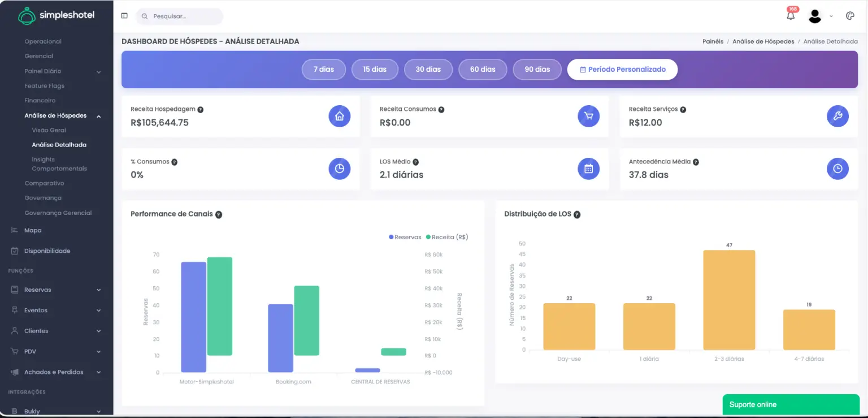Open Suporte online chat
Viewport: 868px width, 418px height.
(x=790, y=404)
